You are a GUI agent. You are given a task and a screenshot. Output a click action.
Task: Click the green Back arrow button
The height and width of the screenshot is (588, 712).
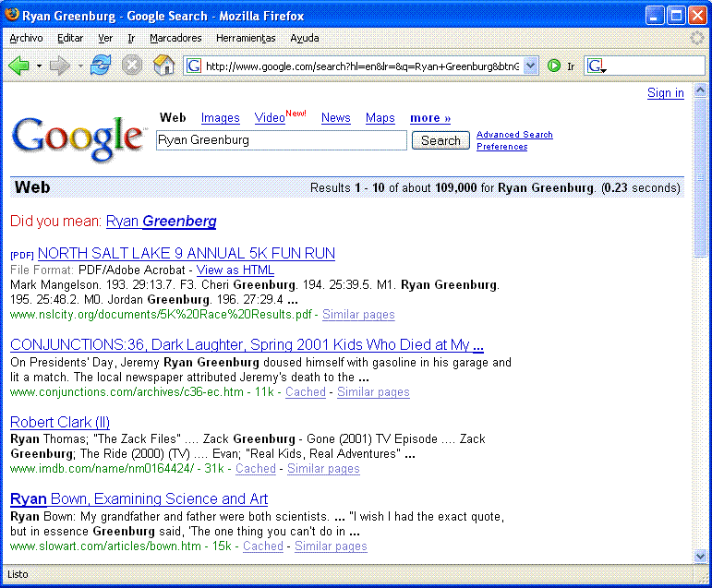(x=18, y=66)
